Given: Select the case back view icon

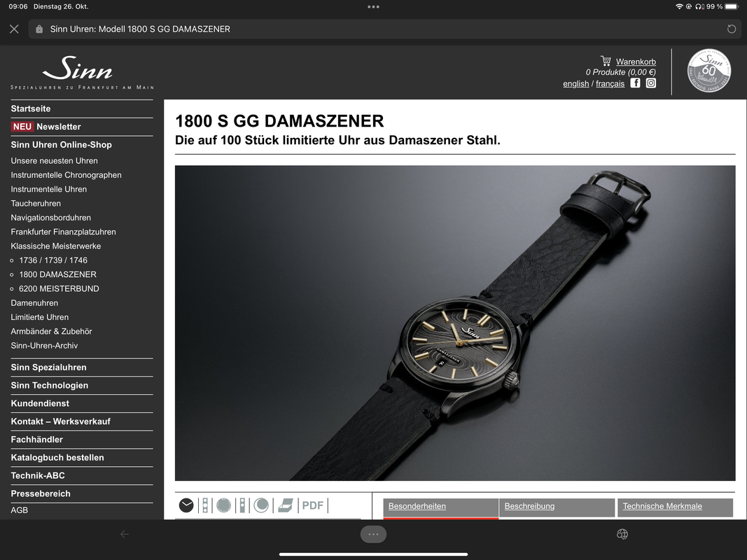Looking at the screenshot, I should click(223, 505).
